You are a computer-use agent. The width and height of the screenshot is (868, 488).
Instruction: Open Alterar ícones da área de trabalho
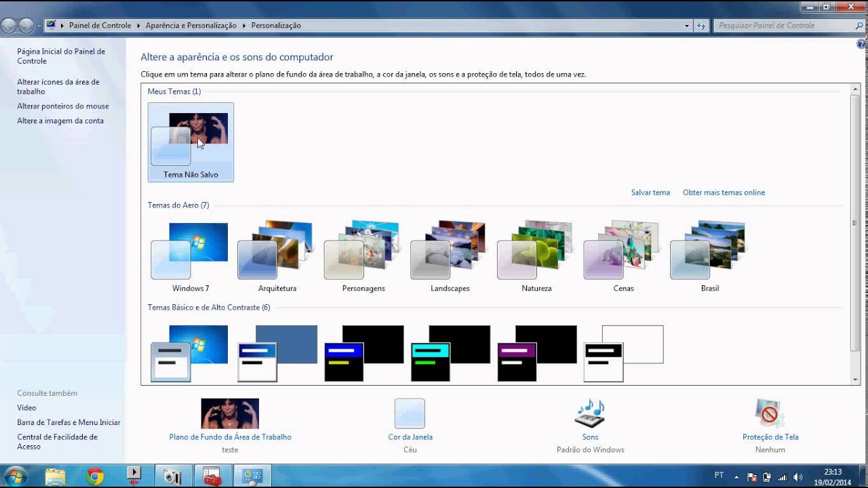pos(58,87)
